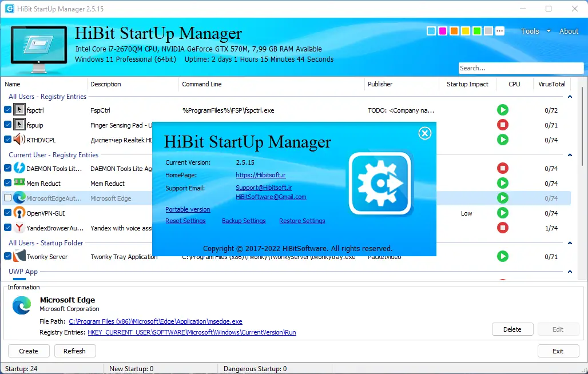Click the Delete button
This screenshot has width=588, height=374.
512,329
